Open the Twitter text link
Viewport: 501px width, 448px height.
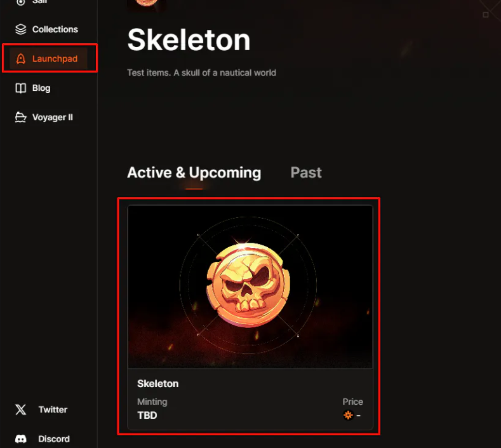pos(53,410)
